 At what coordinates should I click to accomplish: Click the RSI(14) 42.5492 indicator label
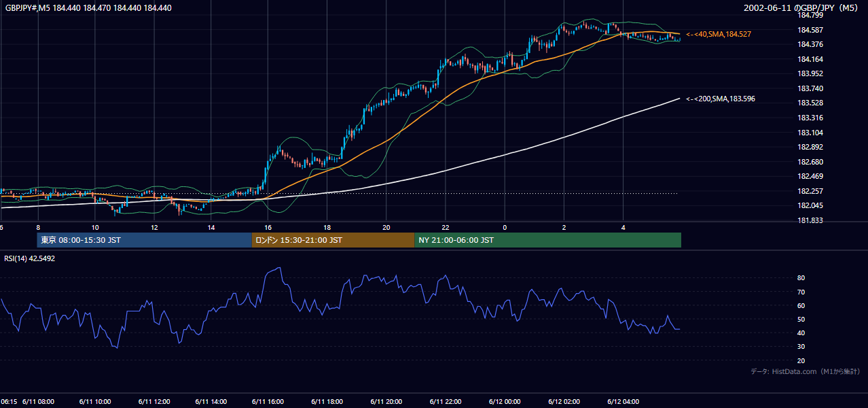(x=30, y=258)
